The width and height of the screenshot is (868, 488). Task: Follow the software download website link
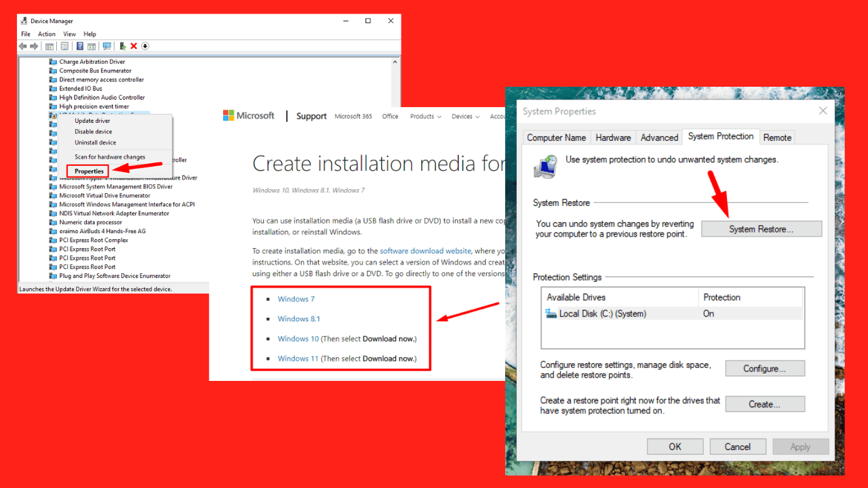point(425,251)
